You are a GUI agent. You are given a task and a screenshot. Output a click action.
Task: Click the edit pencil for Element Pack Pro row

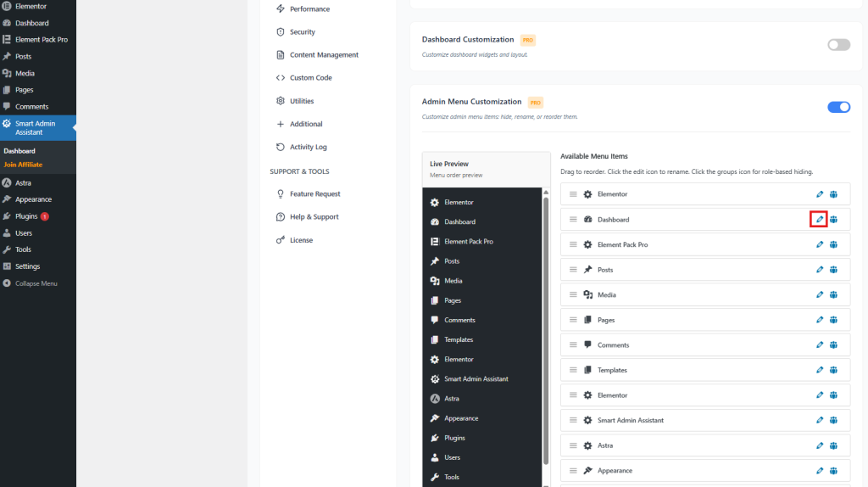pyautogui.click(x=820, y=244)
